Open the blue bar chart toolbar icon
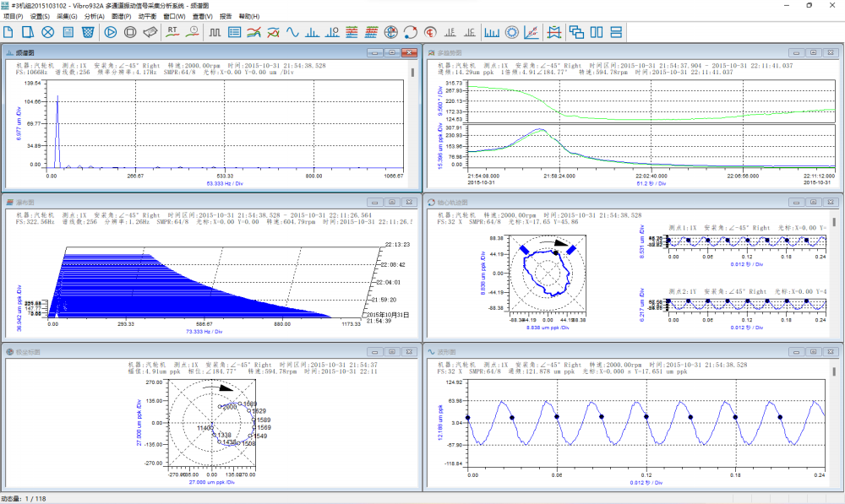This screenshot has height=504, width=845. (x=492, y=32)
